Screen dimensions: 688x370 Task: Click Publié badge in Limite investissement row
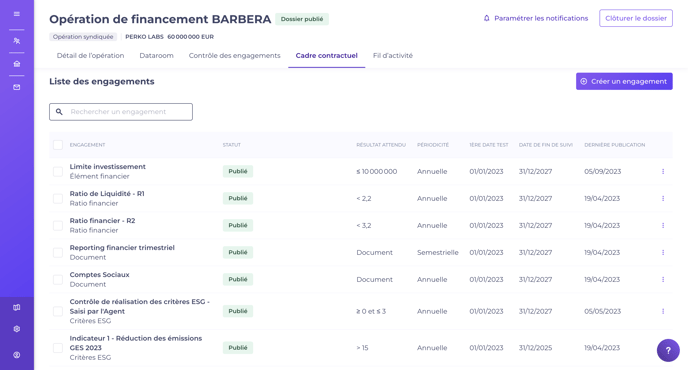[238, 172]
